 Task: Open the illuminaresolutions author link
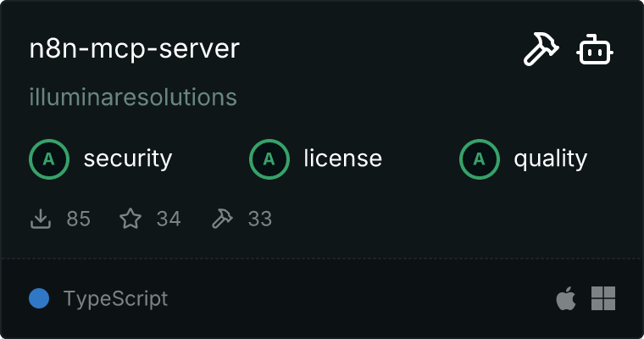[x=133, y=97]
